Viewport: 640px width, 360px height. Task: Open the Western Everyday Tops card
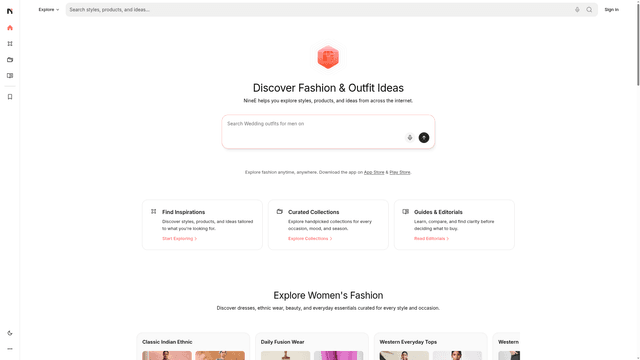coord(431,346)
